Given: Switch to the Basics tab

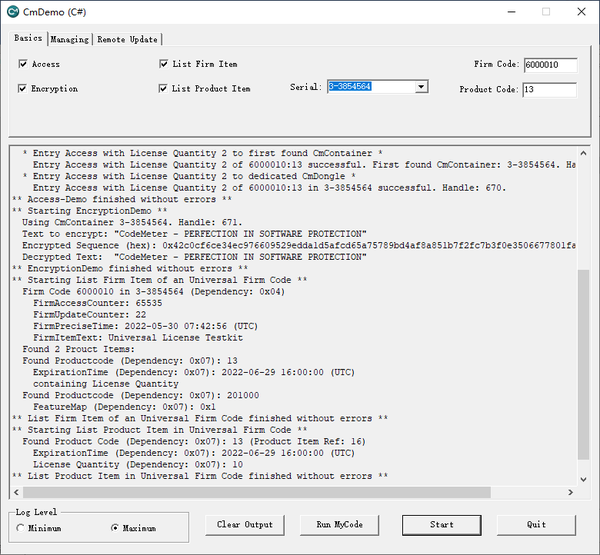Looking at the screenshot, I should point(28,38).
